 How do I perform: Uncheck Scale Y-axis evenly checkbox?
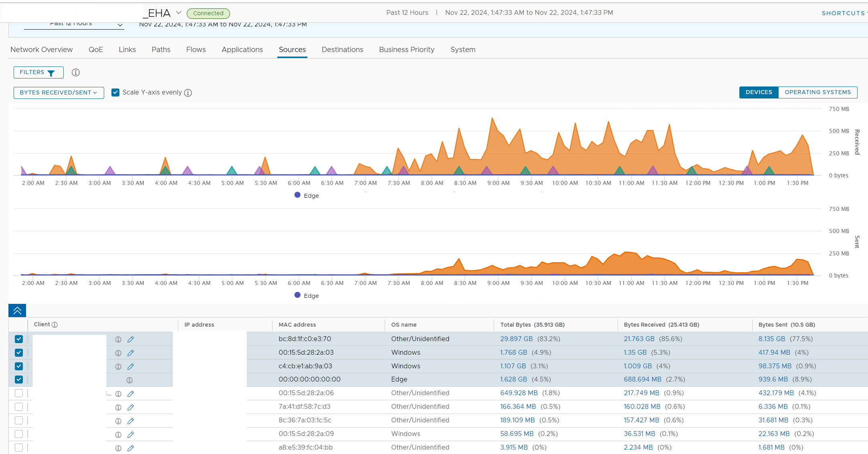[115, 92]
